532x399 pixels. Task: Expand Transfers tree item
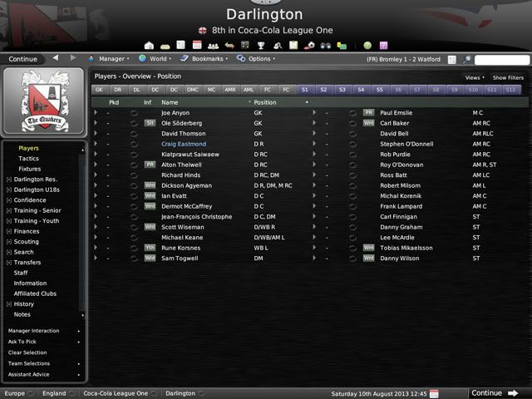9,263
